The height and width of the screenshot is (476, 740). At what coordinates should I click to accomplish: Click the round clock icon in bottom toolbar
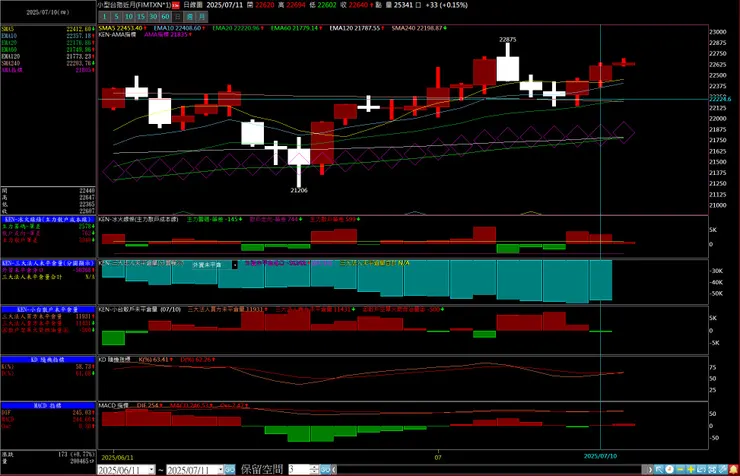point(670,469)
